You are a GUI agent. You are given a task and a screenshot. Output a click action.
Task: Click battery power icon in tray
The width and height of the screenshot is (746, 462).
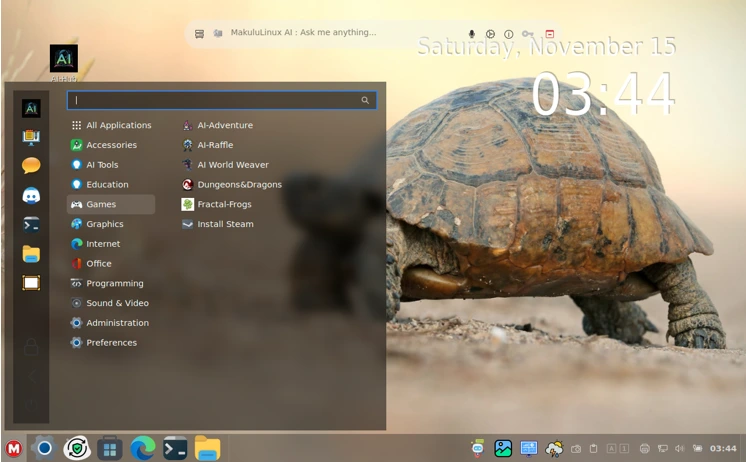click(x=697, y=448)
